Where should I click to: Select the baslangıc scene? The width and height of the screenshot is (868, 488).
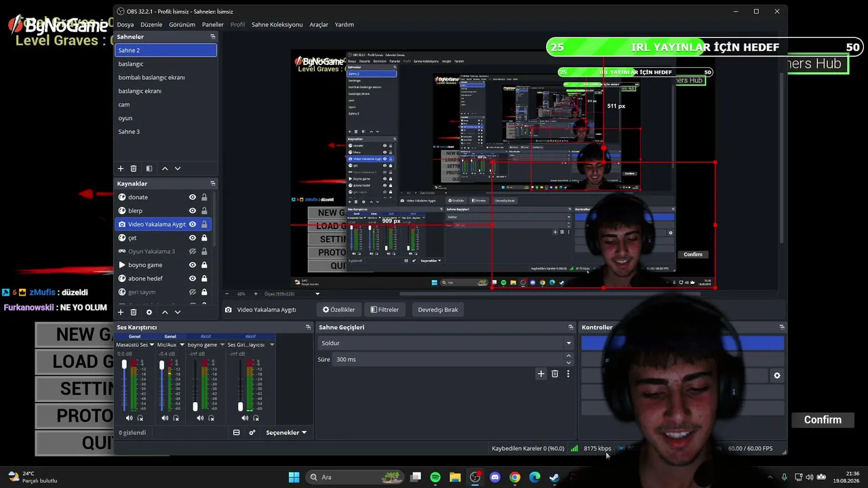click(166, 64)
